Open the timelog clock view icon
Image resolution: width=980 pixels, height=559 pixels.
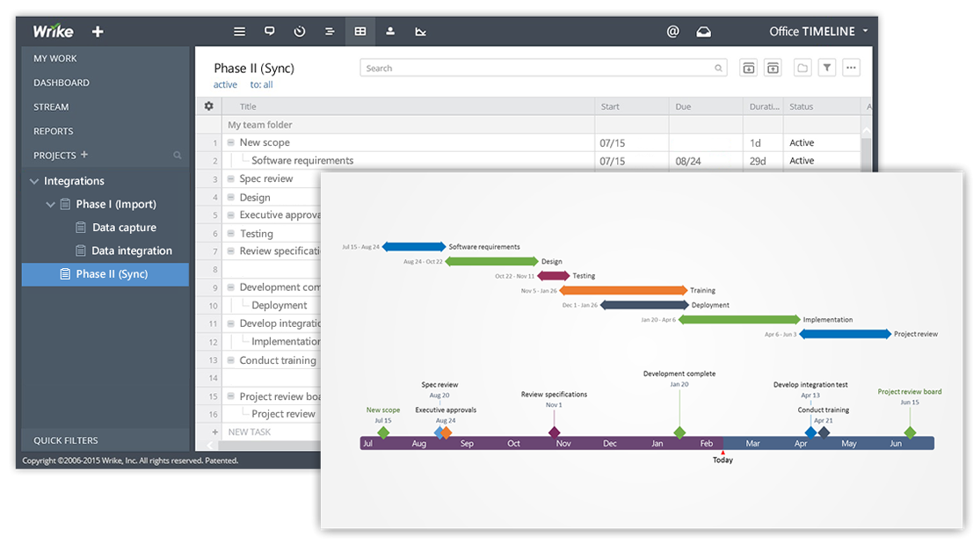tap(300, 32)
